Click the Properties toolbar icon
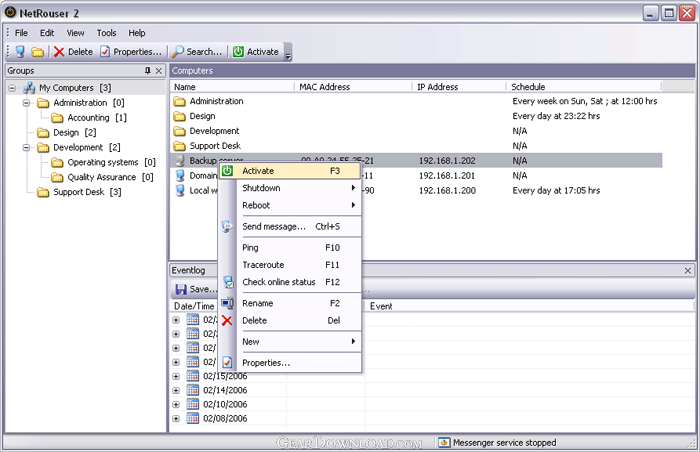 [x=105, y=52]
